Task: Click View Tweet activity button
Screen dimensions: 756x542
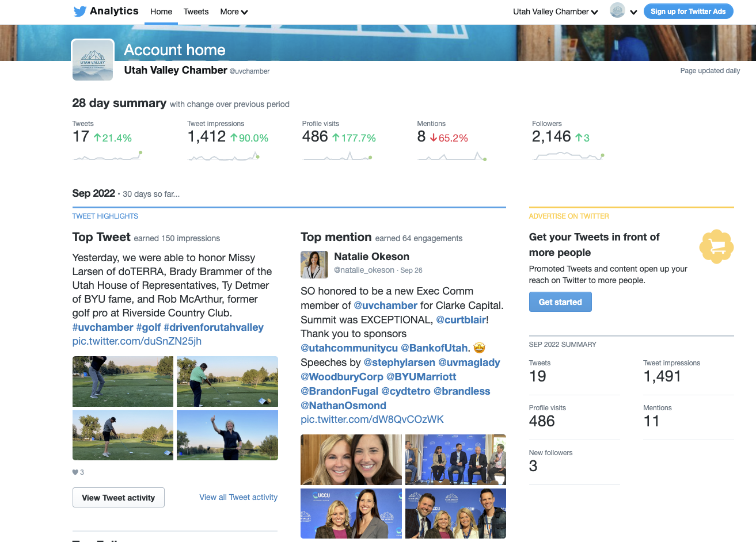Action: click(119, 498)
